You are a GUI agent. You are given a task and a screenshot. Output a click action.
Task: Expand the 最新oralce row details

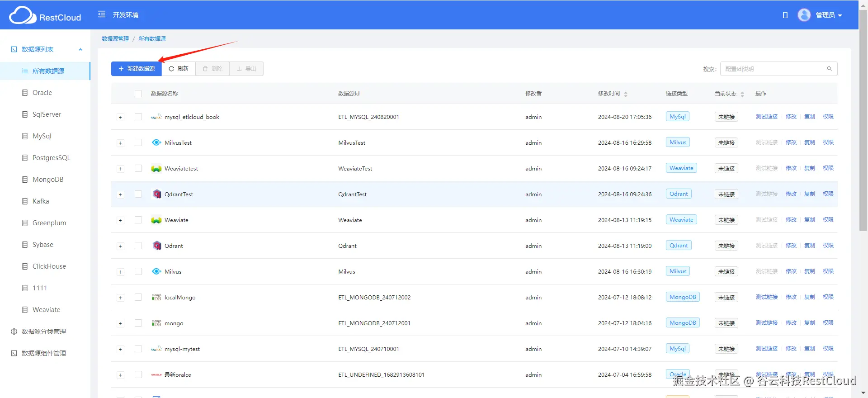[120, 375]
